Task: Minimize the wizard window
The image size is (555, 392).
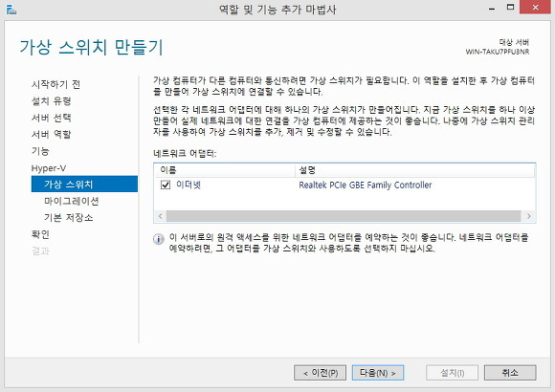Action: click(x=492, y=8)
